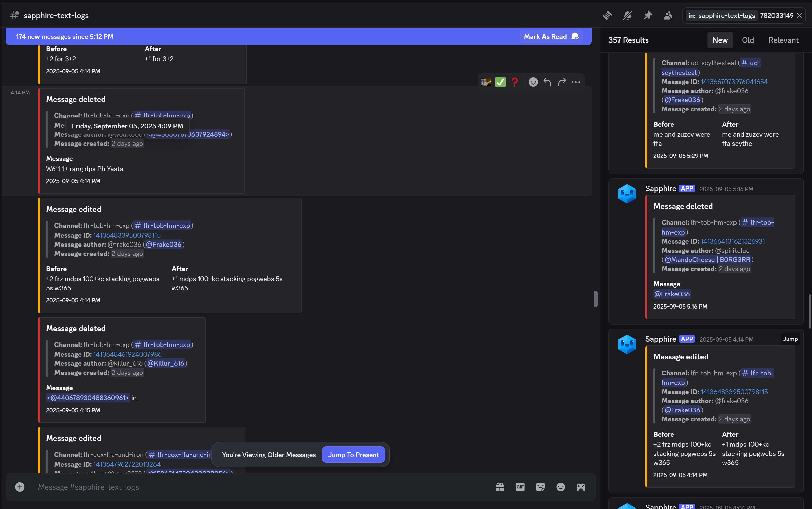Click the search results scrollbar thumb
This screenshot has width=812, height=509.
[x=810, y=311]
